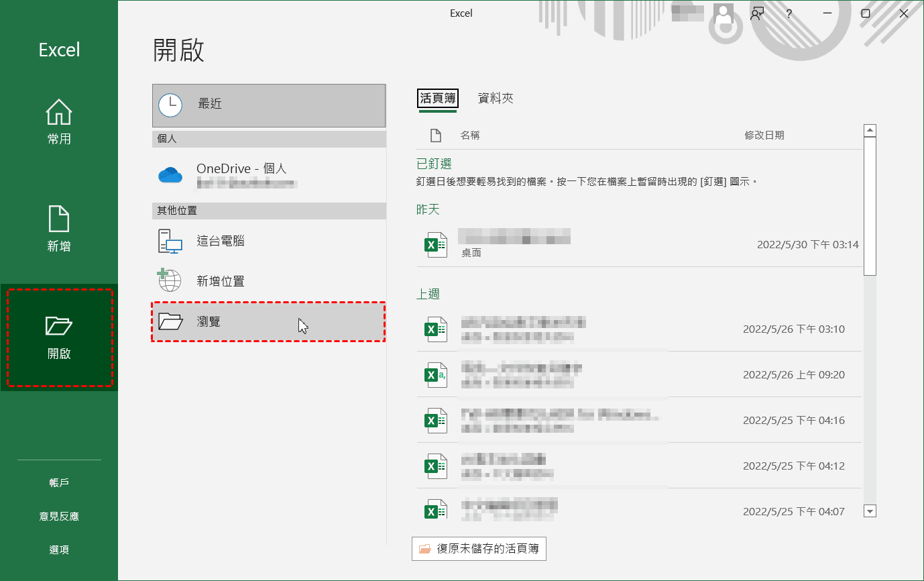Open the CSV file modified 2022/5/26 上午 09:20

tap(638, 374)
